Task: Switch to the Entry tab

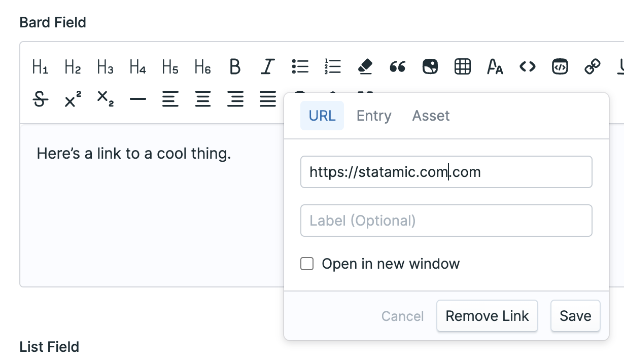Action: point(374,116)
